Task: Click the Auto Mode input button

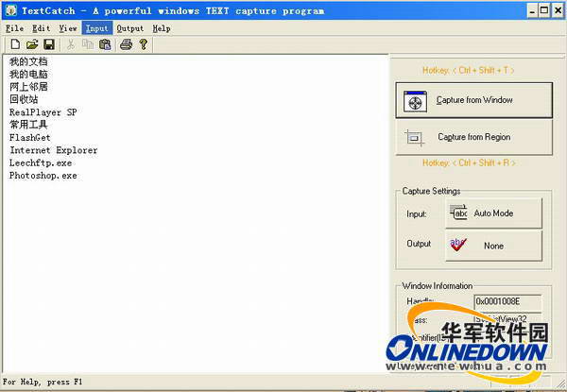Action: click(493, 213)
